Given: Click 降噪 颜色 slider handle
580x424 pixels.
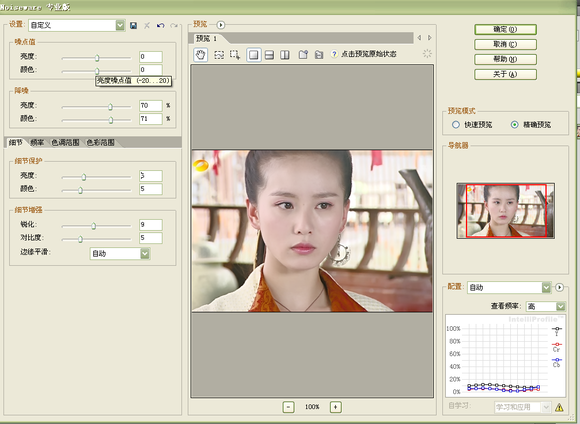Looking at the screenshot, I should 111,120.
